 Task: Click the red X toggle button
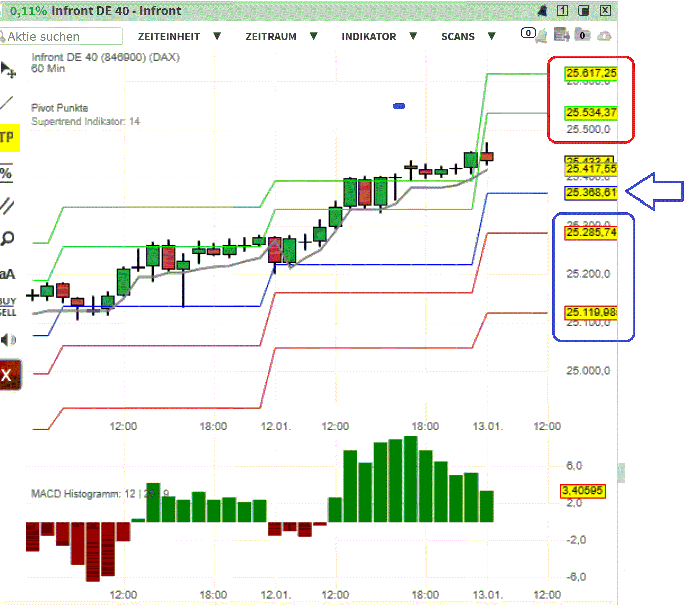tap(8, 374)
